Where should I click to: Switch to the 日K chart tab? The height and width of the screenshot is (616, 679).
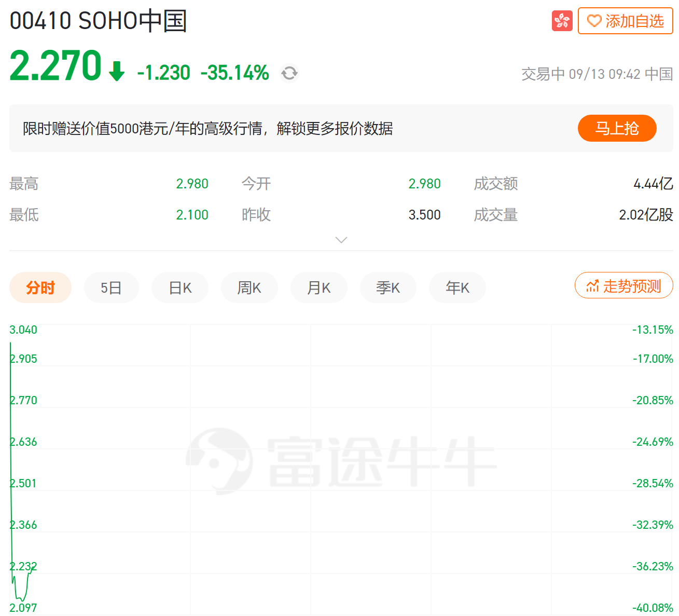pyautogui.click(x=181, y=288)
